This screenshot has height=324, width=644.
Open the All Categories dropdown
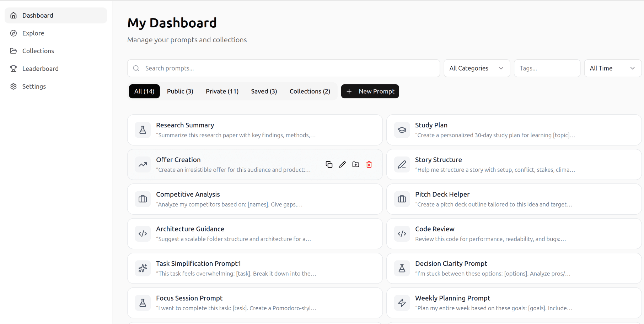[477, 68]
